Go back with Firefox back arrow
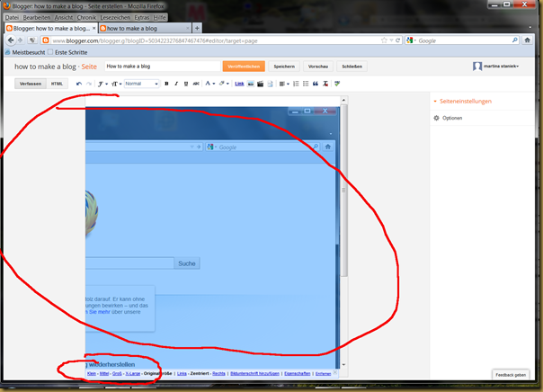This screenshot has width=543, height=392. [11, 40]
